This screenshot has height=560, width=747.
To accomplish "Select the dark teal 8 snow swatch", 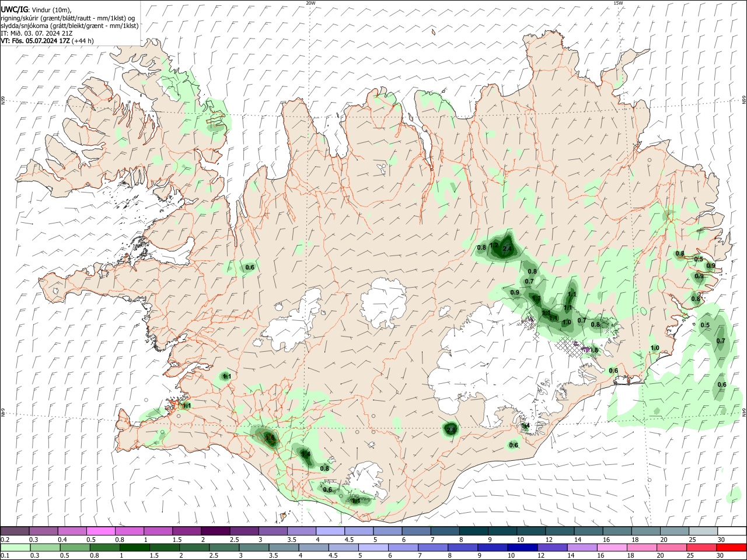I will 474,531.
